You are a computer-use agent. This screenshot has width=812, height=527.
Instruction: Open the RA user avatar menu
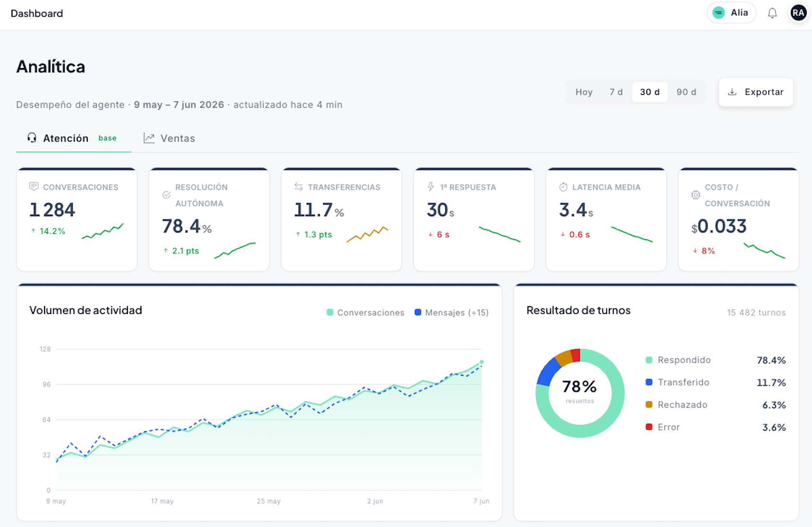[798, 13]
